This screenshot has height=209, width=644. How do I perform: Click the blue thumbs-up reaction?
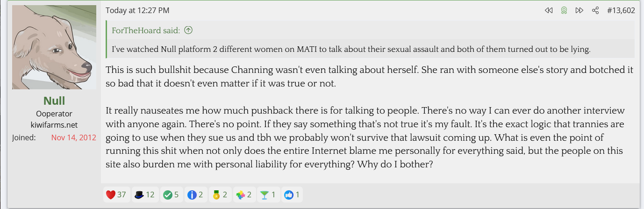point(292,195)
